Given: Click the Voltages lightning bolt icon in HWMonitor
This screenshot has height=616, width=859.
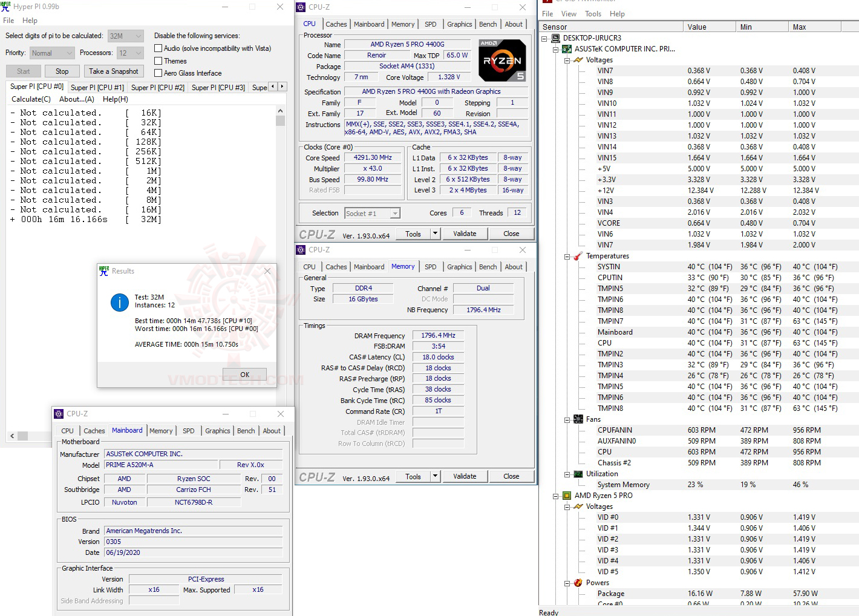Looking at the screenshot, I should coord(578,59).
